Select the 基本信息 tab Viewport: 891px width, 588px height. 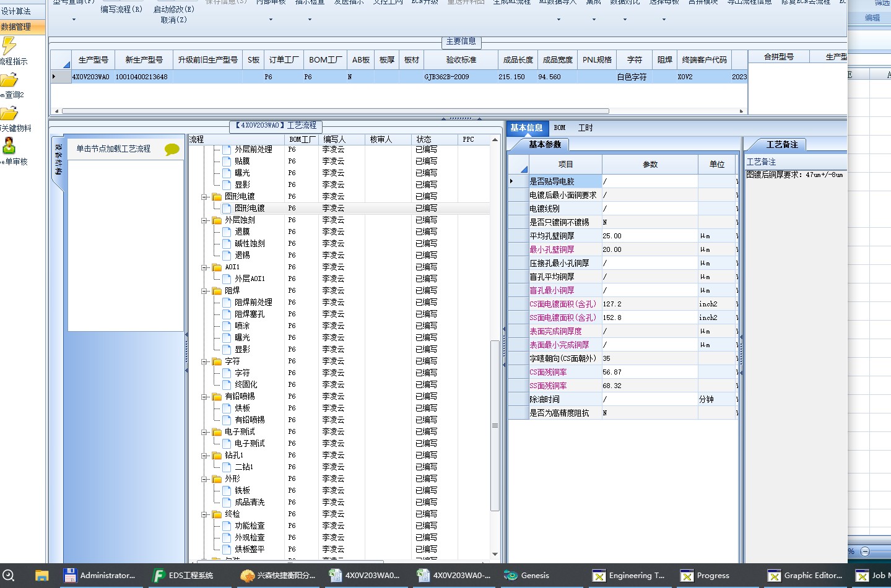coord(526,128)
